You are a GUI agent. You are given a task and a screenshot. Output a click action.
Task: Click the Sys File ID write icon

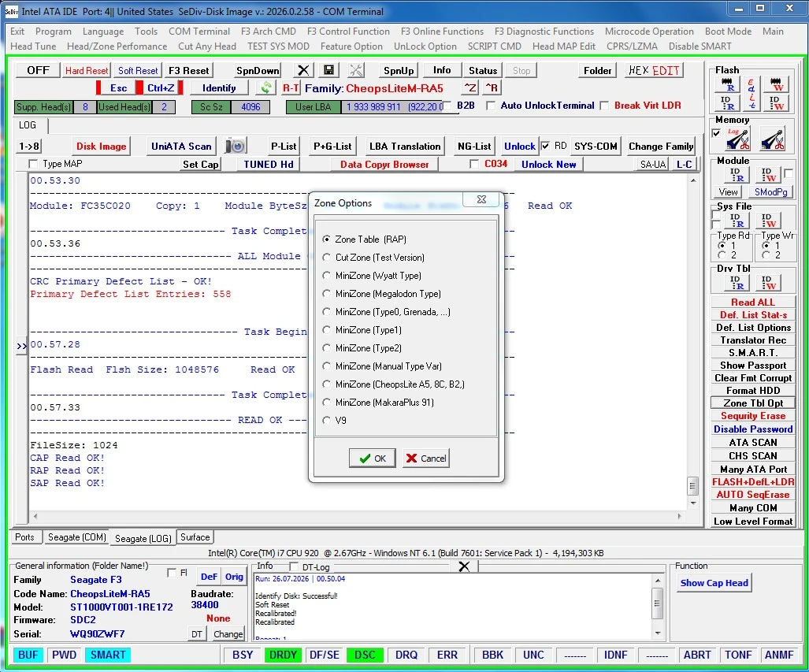pos(768,221)
